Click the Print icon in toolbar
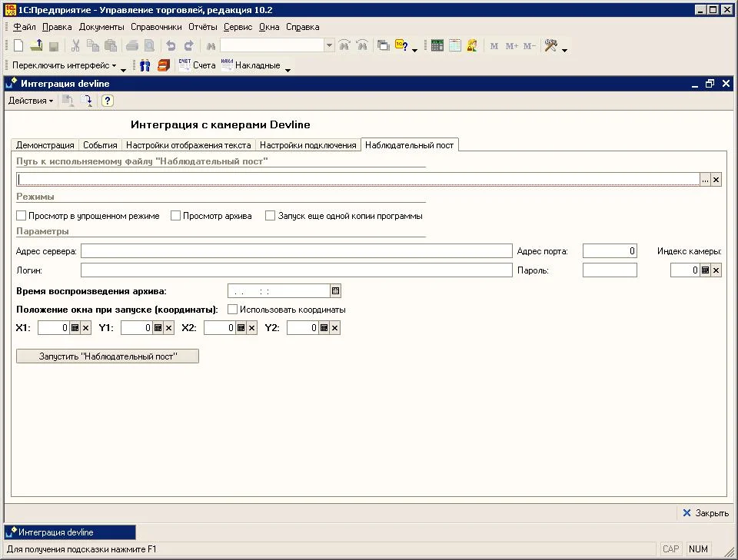The height and width of the screenshot is (560, 738). (132, 45)
